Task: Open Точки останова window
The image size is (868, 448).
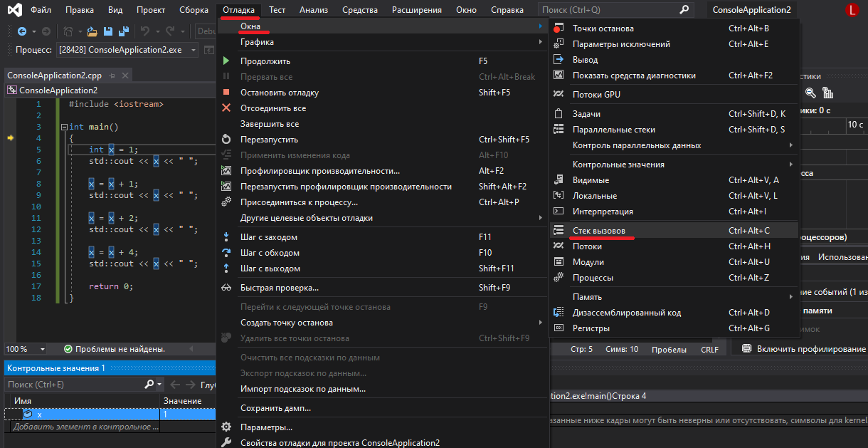Action: pyautogui.click(x=603, y=28)
